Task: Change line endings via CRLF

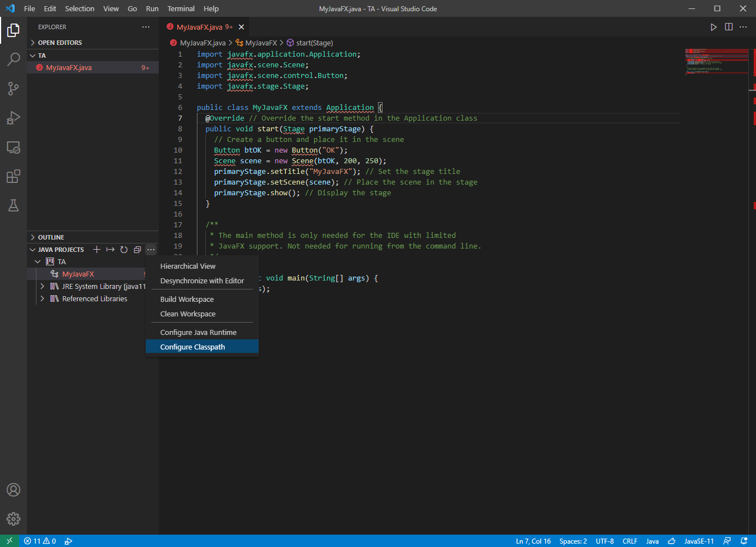Action: (630, 541)
